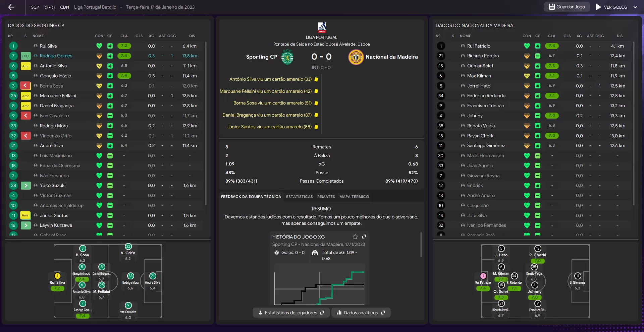The image size is (644, 332).
Task: Go back using the arrow icon
Action: pyautogui.click(x=11, y=7)
